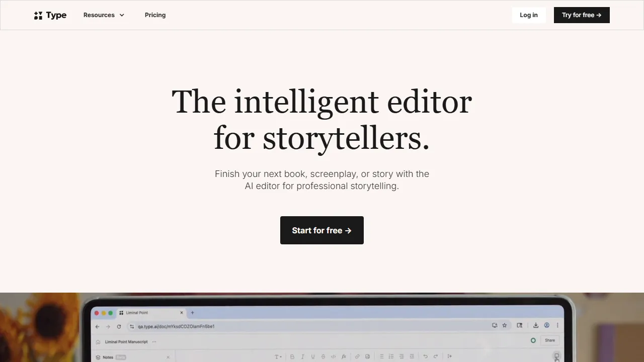This screenshot has width=644, height=362.
Task: Expand the Resources dropdown menu
Action: click(x=104, y=15)
